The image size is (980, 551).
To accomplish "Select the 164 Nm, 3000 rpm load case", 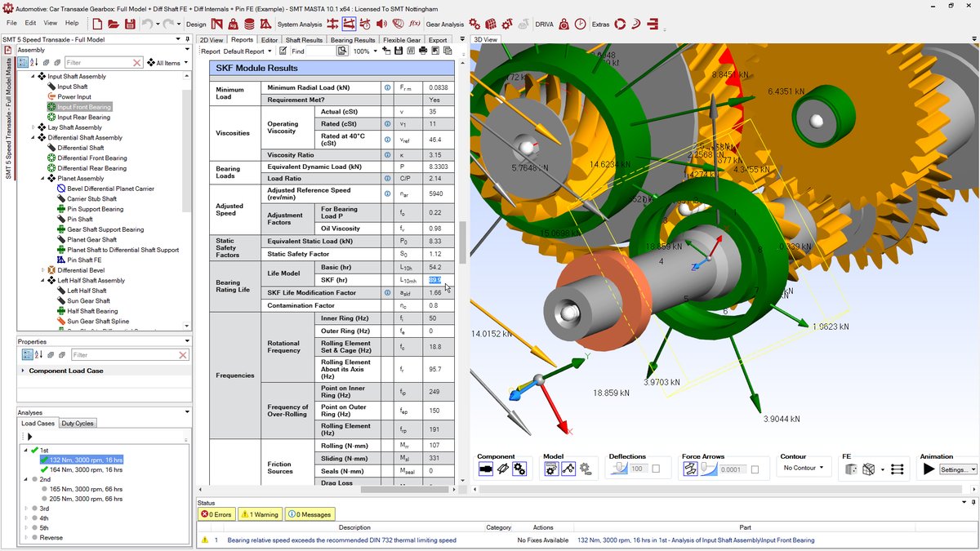I will [x=85, y=469].
